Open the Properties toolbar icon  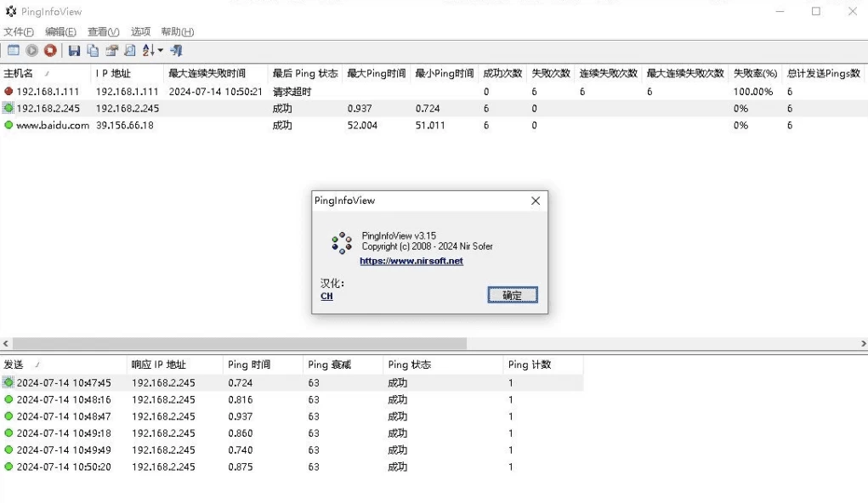tap(111, 51)
